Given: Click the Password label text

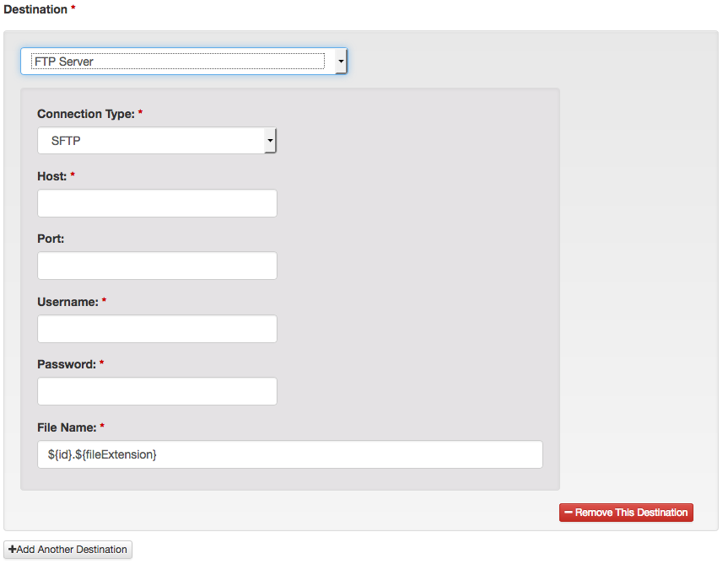Looking at the screenshot, I should [66, 364].
